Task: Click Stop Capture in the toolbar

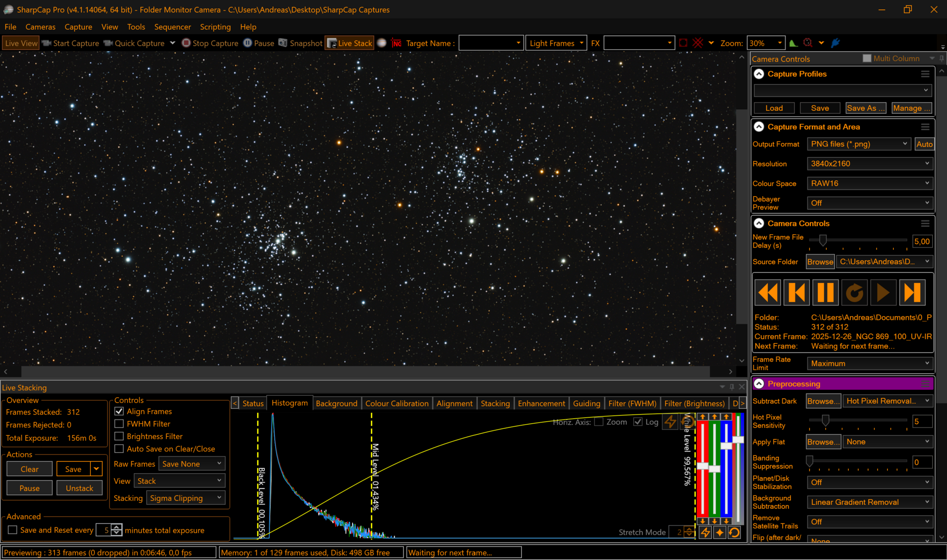Action: tap(210, 43)
